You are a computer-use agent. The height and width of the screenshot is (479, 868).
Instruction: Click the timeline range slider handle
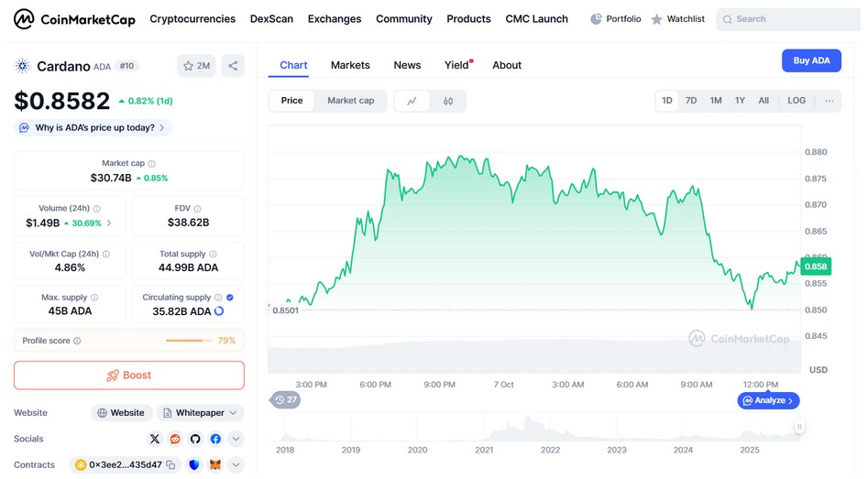799,427
